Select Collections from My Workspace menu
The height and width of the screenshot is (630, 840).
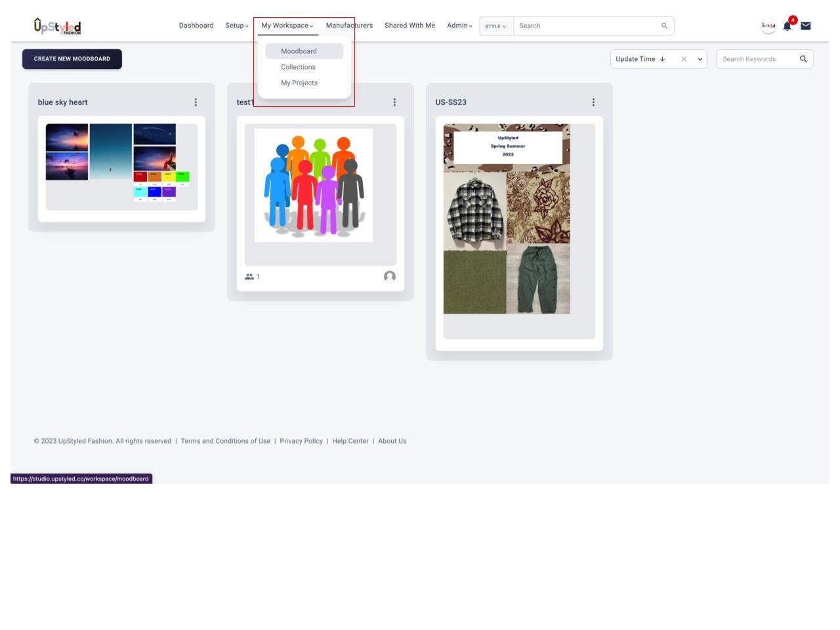[298, 67]
